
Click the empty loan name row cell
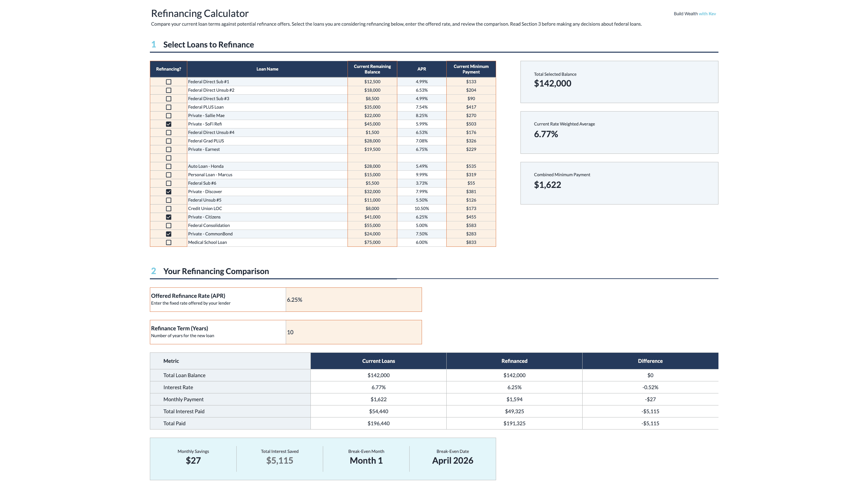click(267, 158)
